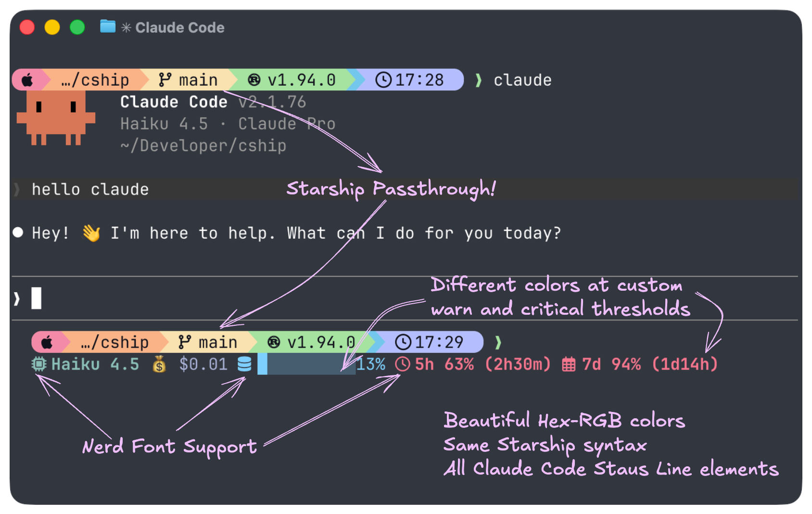
Task: Select the "…/cship" path segment
Action: 95,80
